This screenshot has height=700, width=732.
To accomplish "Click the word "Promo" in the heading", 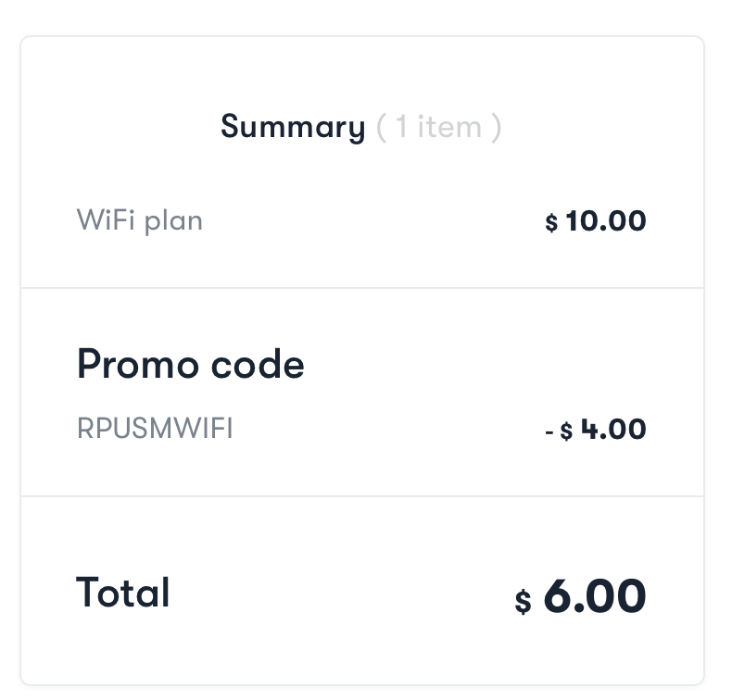I will 138,365.
